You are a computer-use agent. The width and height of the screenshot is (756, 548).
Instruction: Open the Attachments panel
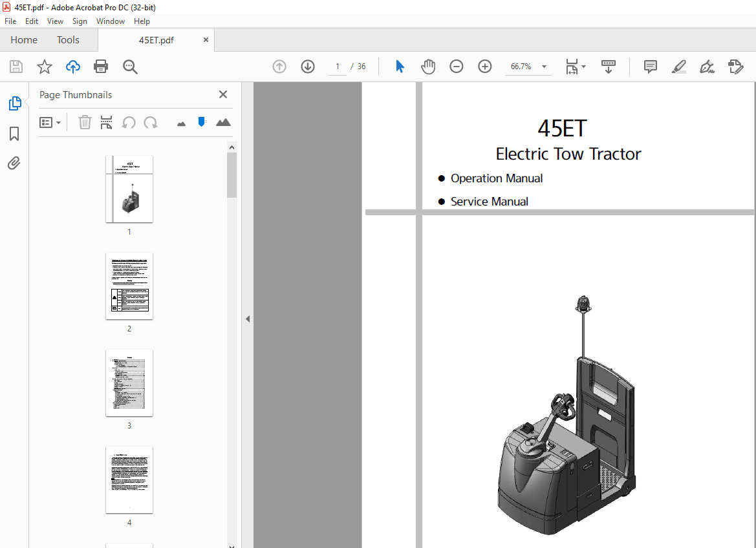[14, 163]
